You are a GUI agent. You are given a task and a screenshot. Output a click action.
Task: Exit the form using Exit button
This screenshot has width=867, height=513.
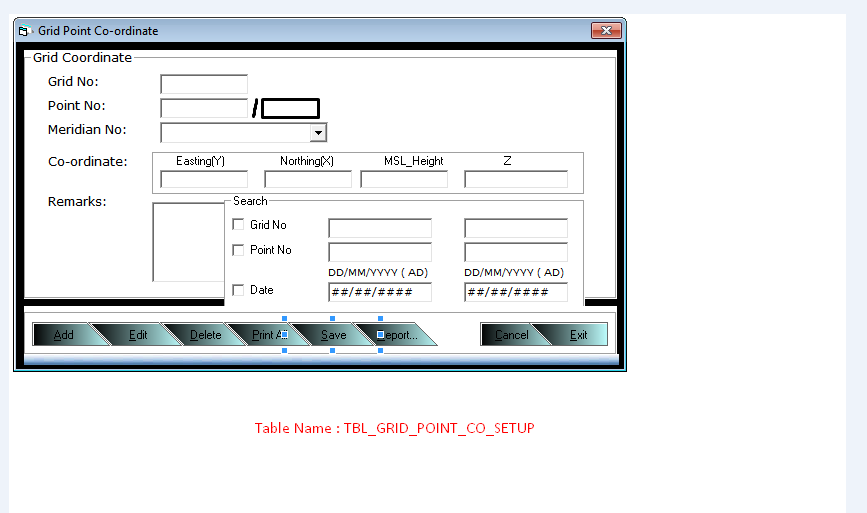579,335
